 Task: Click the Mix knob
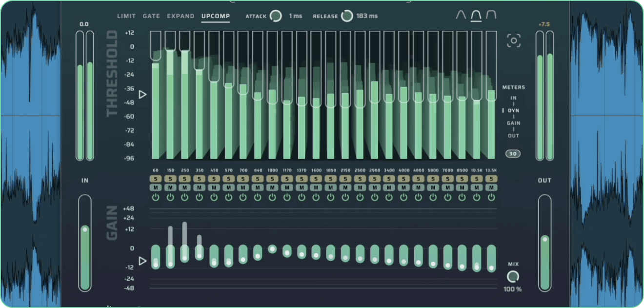(x=513, y=277)
